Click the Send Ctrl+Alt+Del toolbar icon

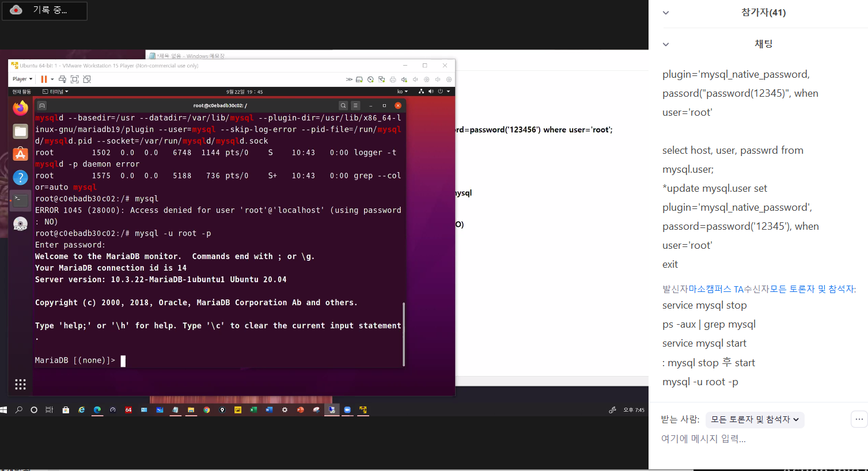pyautogui.click(x=62, y=79)
